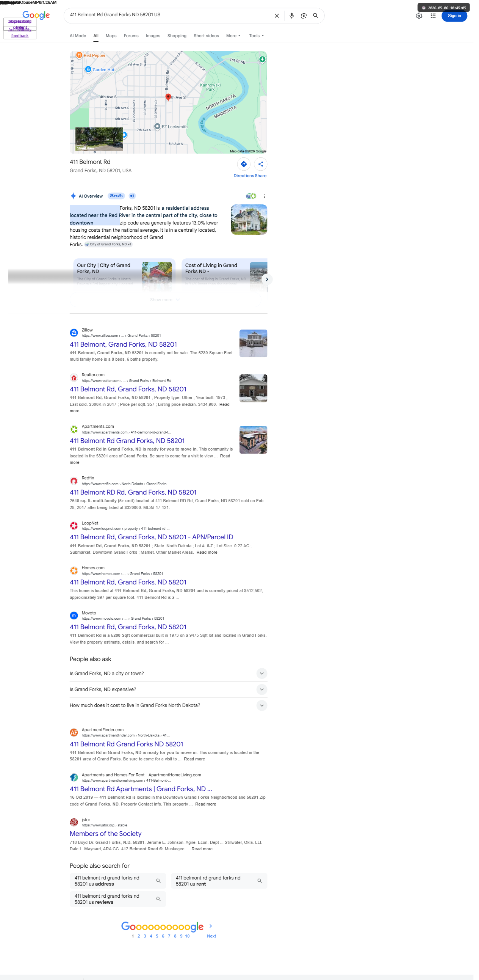Click LoopNet favicon icon
The height and width of the screenshot is (980, 479).
[74, 526]
